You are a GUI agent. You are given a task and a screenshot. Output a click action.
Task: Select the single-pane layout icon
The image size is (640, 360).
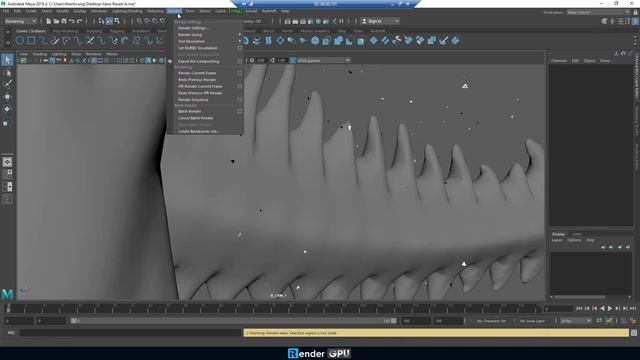[x=7, y=162]
